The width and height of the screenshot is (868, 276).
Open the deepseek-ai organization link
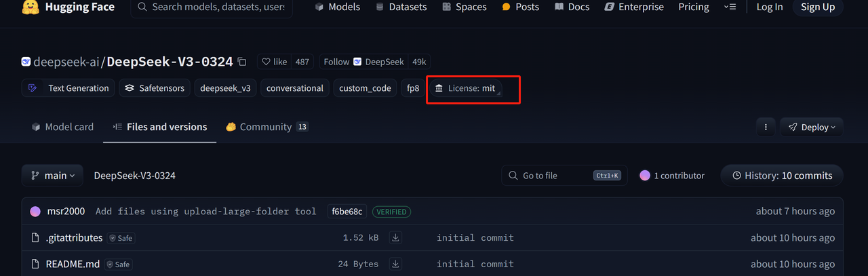(66, 62)
